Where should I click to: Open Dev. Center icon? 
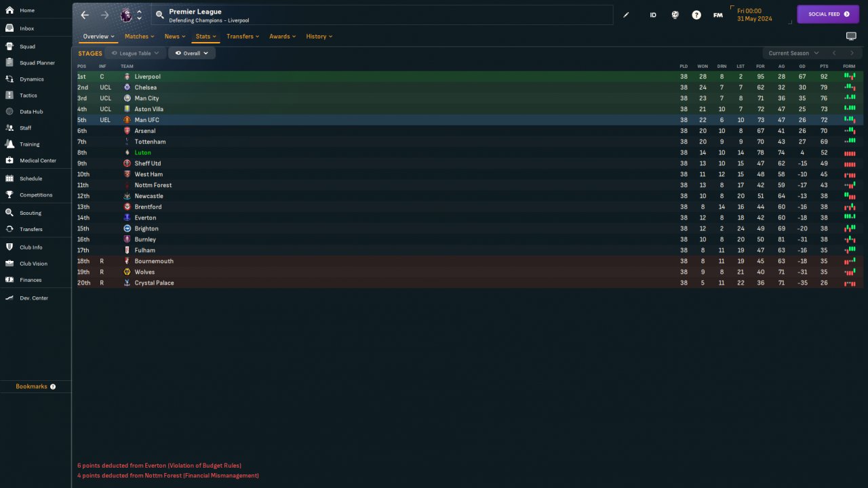(9, 298)
